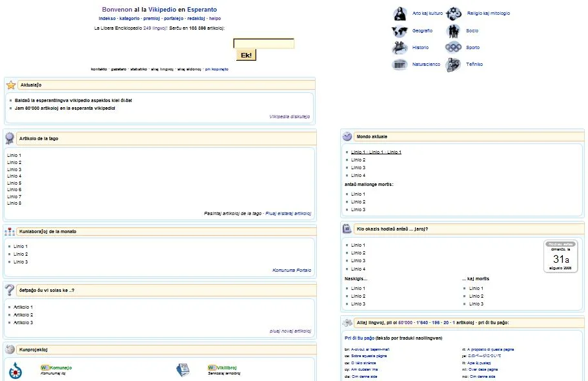Click the Komunuma Portalo link

[x=291, y=270]
